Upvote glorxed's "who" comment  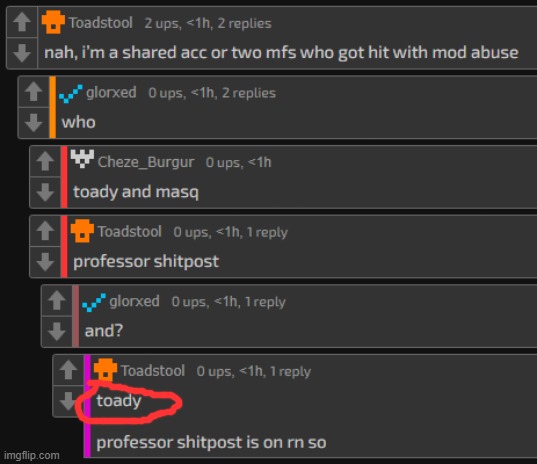coord(34,92)
